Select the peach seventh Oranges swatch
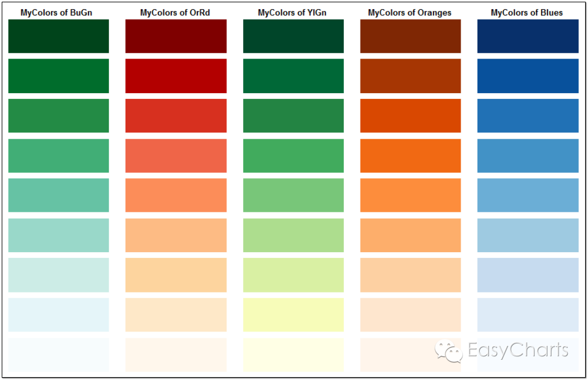 click(411, 275)
